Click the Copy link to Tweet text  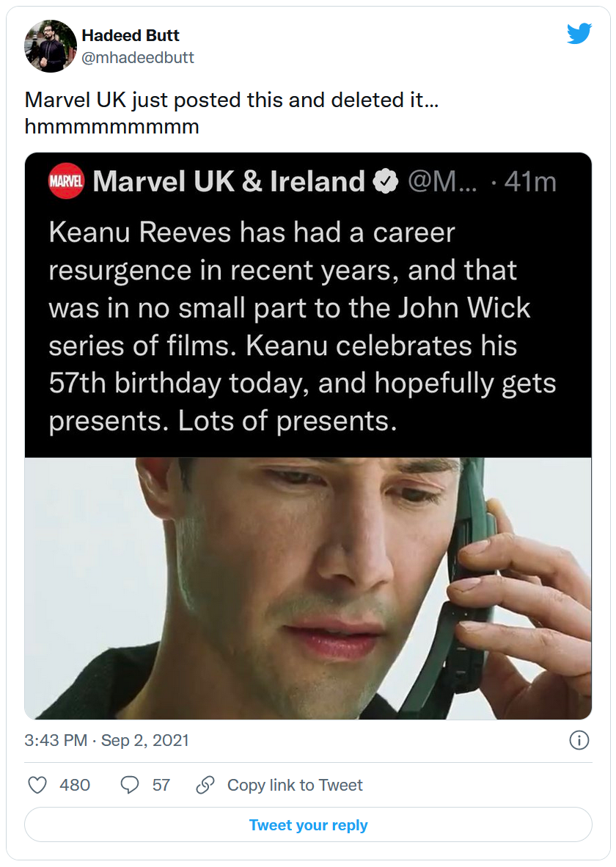(295, 785)
